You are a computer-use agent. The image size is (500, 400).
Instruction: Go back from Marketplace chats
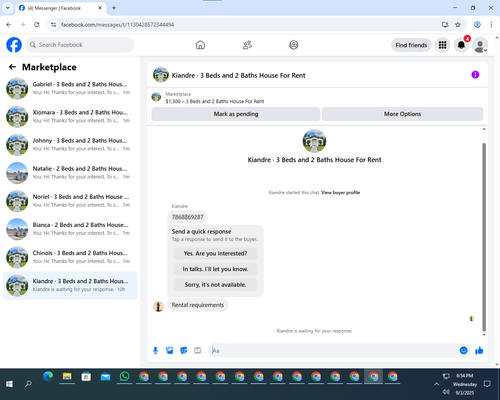[12, 67]
